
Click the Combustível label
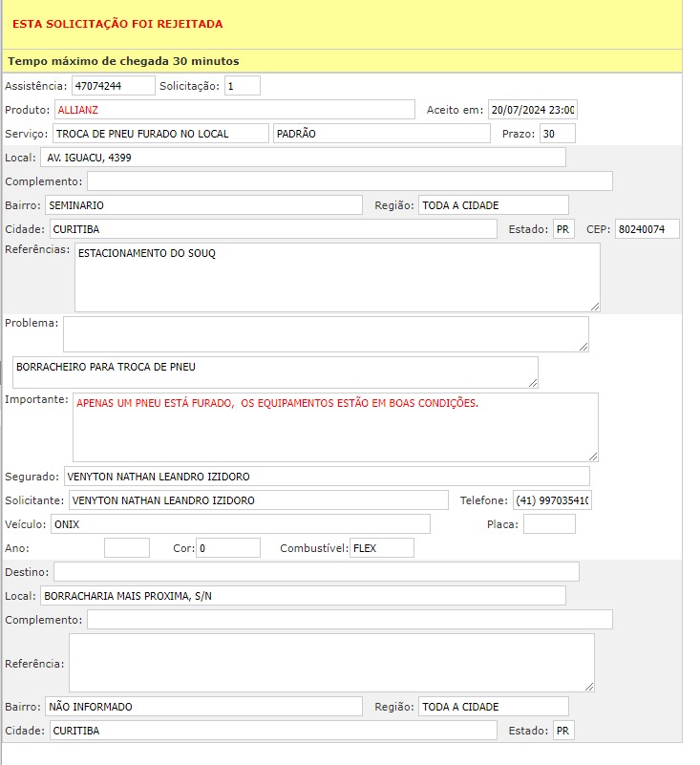[x=314, y=548]
